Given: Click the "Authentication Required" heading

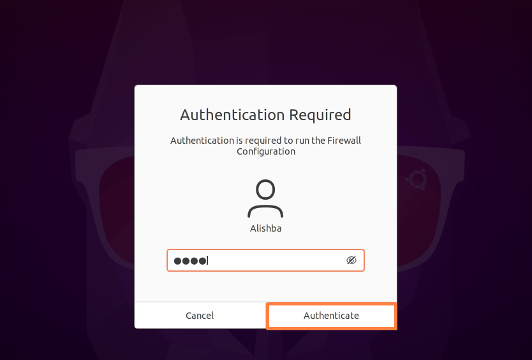Looking at the screenshot, I should [x=265, y=115].
